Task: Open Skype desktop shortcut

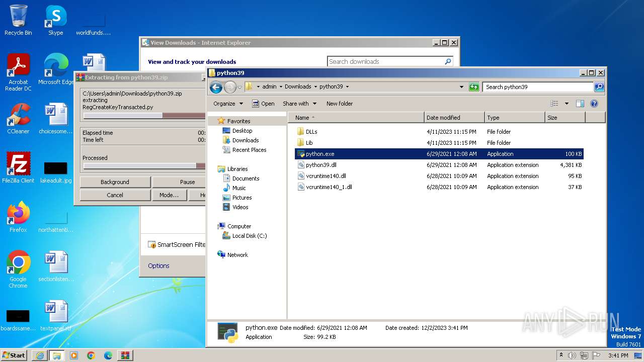Action: click(x=56, y=20)
